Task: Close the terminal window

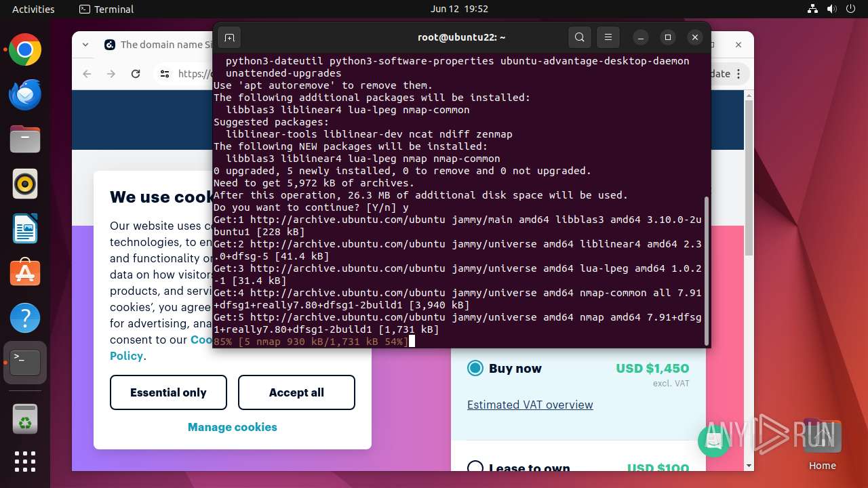Action: (x=695, y=37)
